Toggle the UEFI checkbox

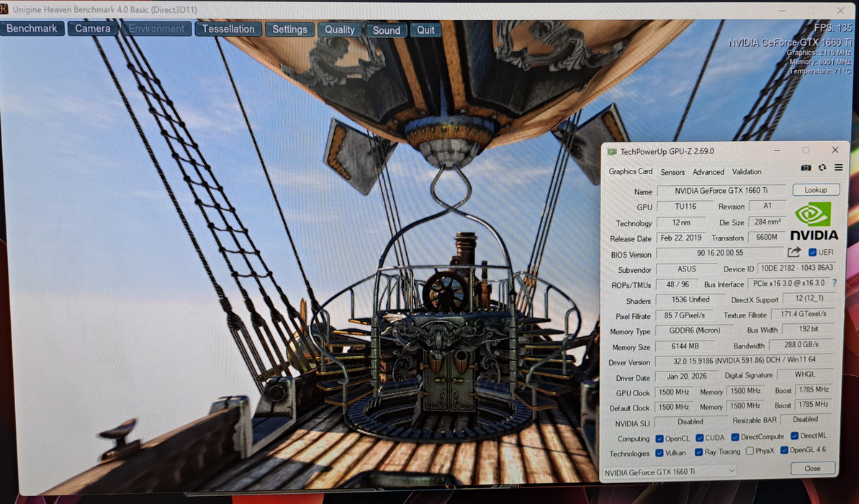[813, 252]
